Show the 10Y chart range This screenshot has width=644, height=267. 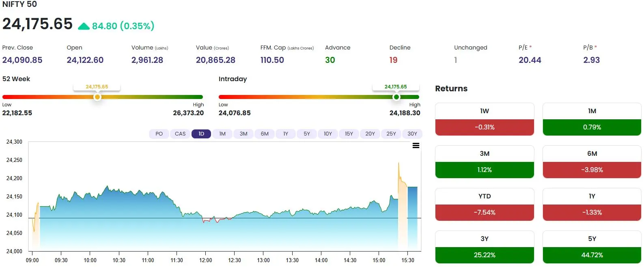[328, 134]
